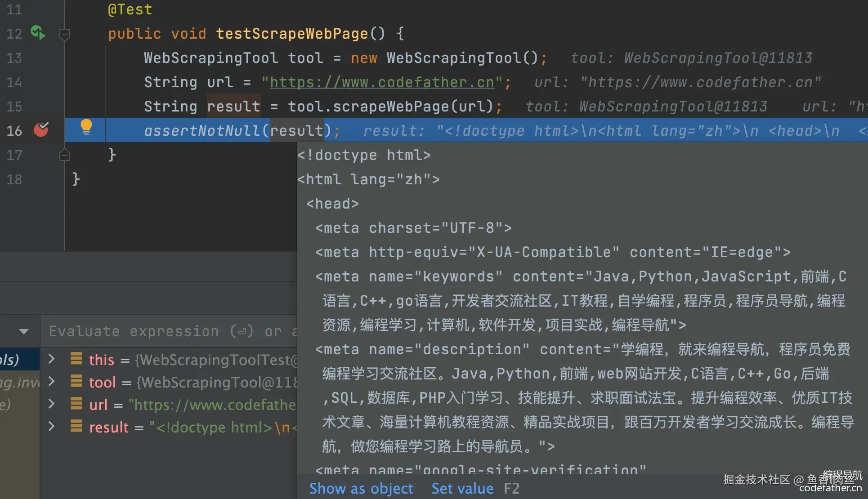The image size is (868, 499).
Task: Click the '<head>' line in value popup
Action: (x=332, y=204)
